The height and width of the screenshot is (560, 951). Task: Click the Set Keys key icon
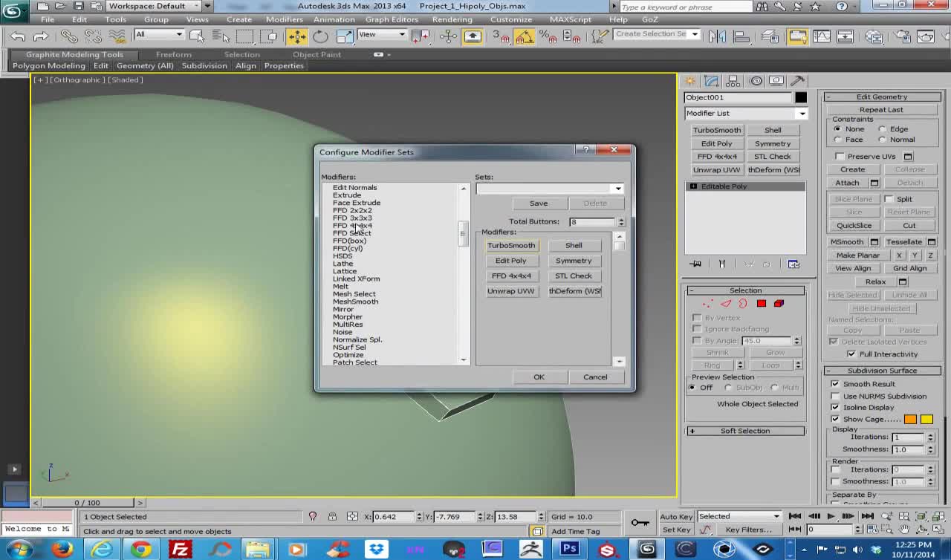[640, 523]
